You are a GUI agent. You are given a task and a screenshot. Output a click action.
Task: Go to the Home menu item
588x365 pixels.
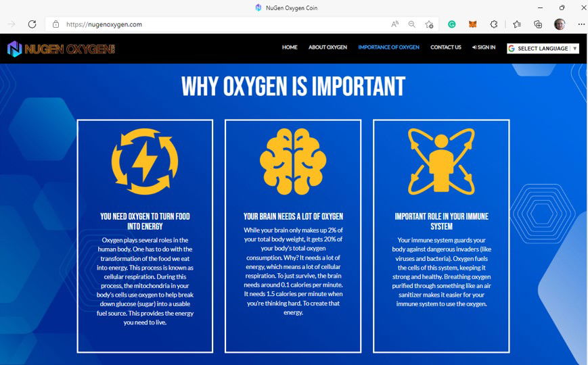(x=290, y=47)
